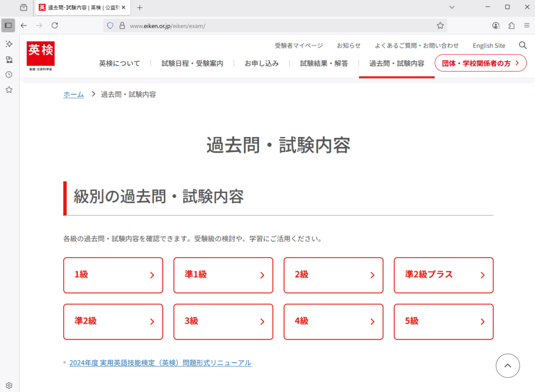Select the 過去問・試験内容 nav item
Image resolution: width=535 pixels, height=392 pixels.
[x=397, y=64]
